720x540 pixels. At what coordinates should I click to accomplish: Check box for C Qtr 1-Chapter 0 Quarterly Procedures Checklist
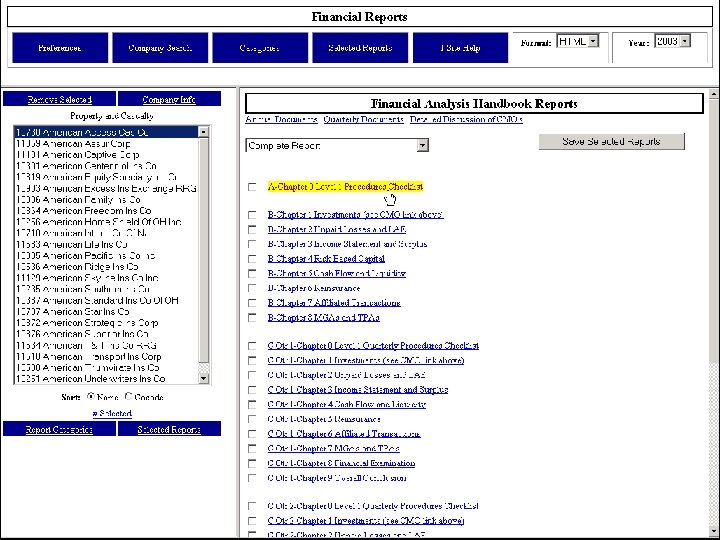(x=252, y=346)
